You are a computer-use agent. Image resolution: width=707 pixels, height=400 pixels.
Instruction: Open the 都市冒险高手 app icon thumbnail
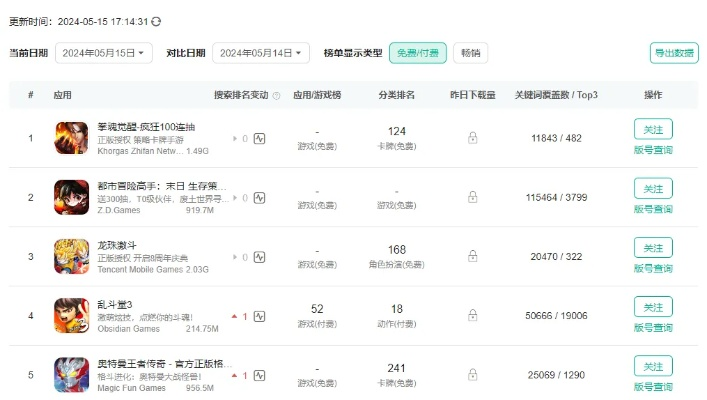click(72, 197)
